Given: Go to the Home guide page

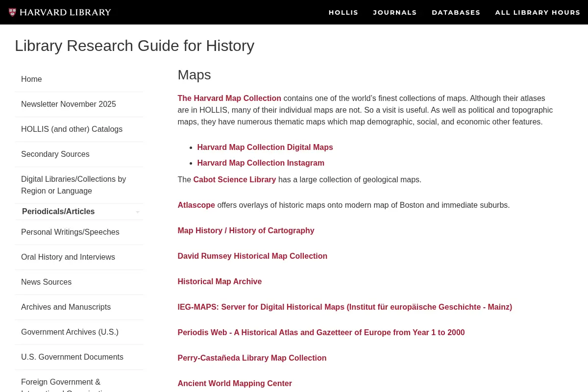Looking at the screenshot, I should (79, 79).
